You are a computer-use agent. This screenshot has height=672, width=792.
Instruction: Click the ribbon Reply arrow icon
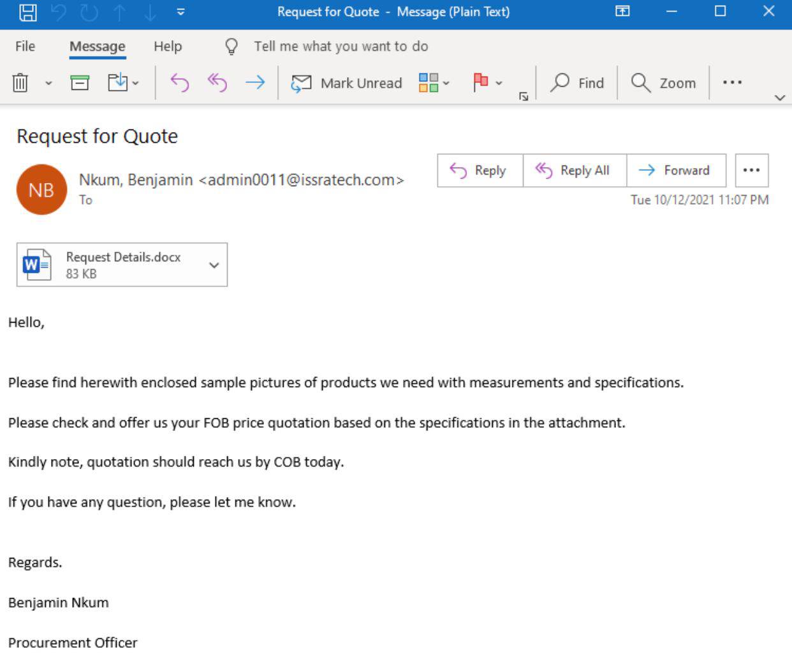point(180,83)
